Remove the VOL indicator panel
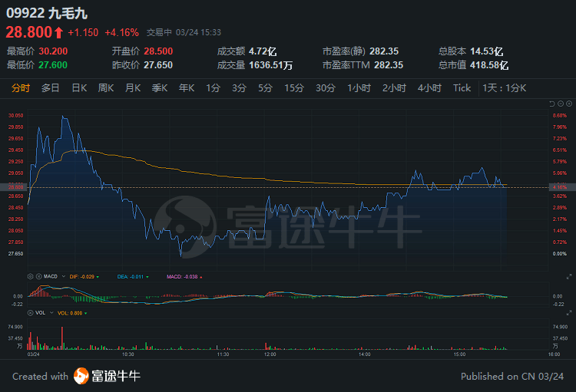This screenshot has width=576, height=392. (31, 313)
